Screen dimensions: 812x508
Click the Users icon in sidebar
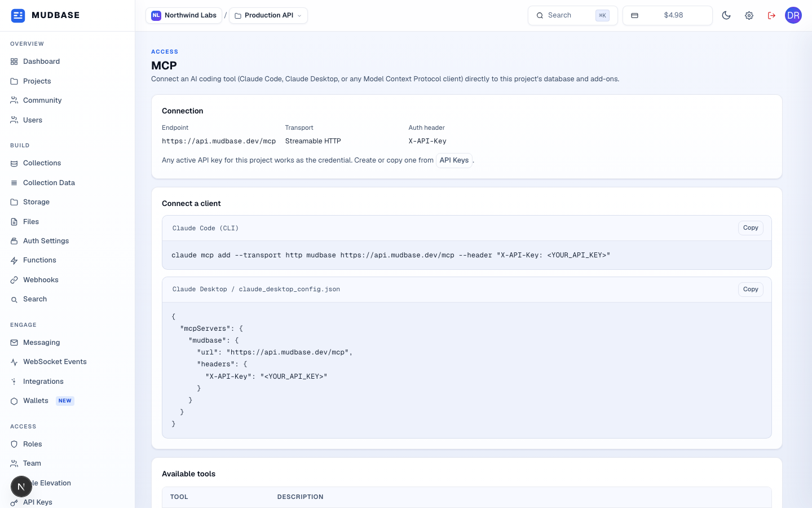(x=14, y=120)
